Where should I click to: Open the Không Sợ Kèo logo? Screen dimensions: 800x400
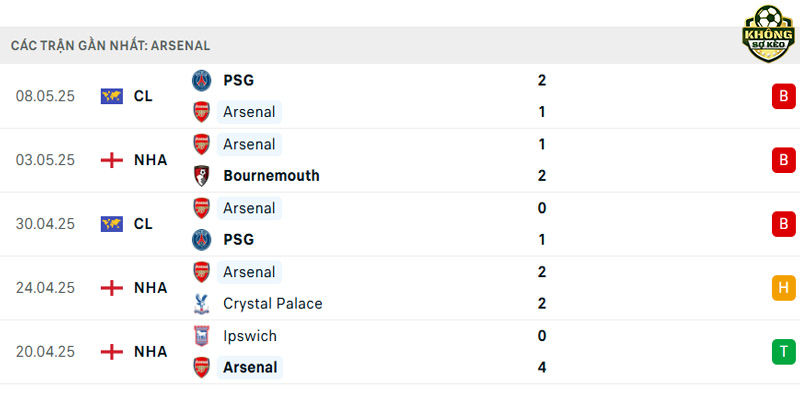tap(768, 34)
